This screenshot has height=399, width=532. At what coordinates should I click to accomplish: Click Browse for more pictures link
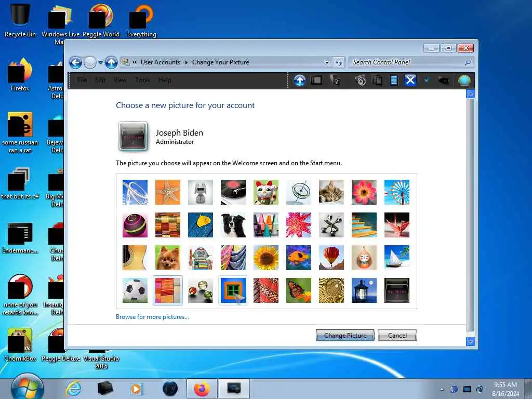click(152, 317)
